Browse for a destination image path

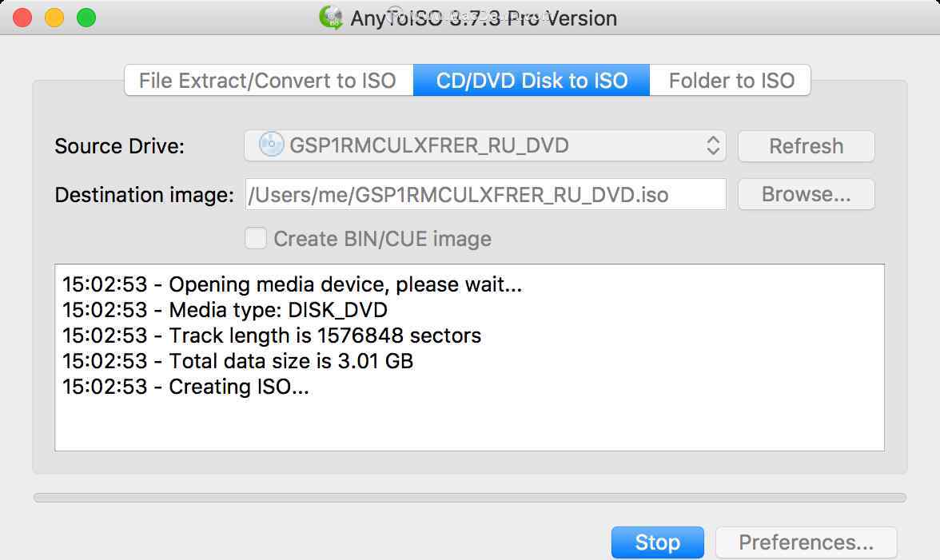point(806,194)
